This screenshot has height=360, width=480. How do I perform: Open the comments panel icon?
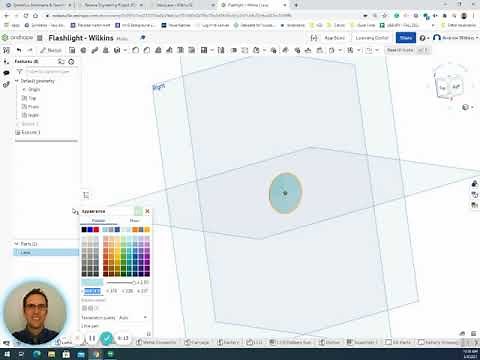(6, 73)
